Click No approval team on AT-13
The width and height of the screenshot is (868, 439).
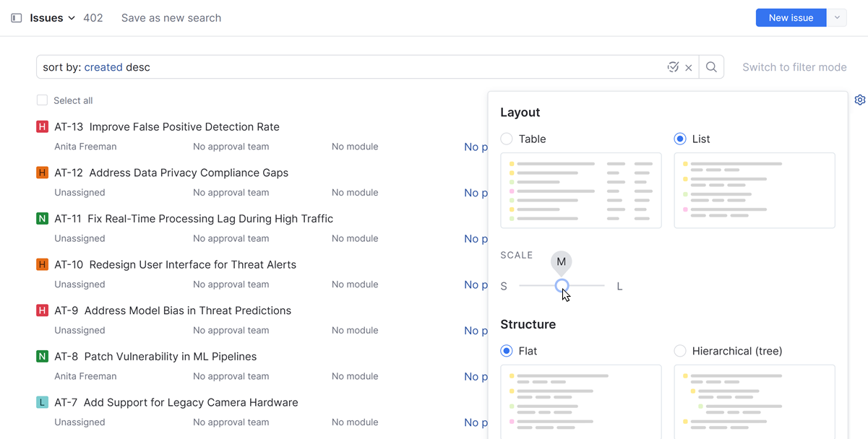[x=231, y=147]
